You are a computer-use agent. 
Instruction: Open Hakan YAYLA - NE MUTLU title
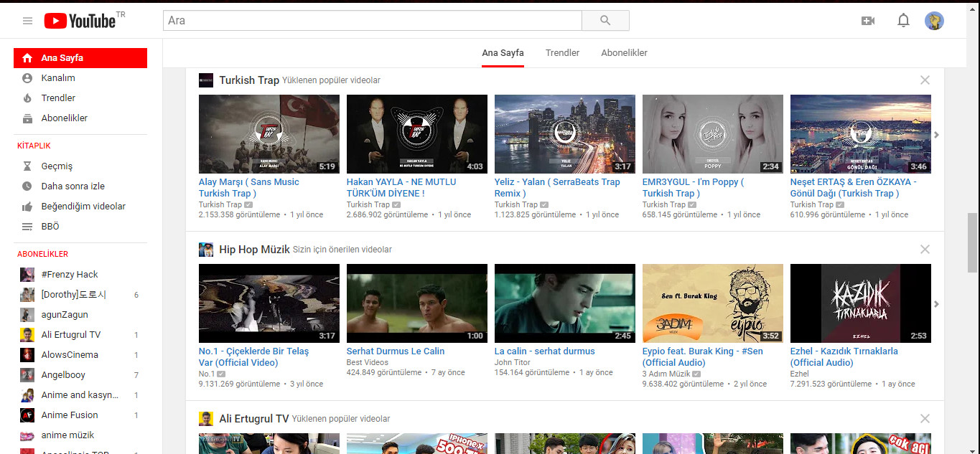pyautogui.click(x=401, y=188)
